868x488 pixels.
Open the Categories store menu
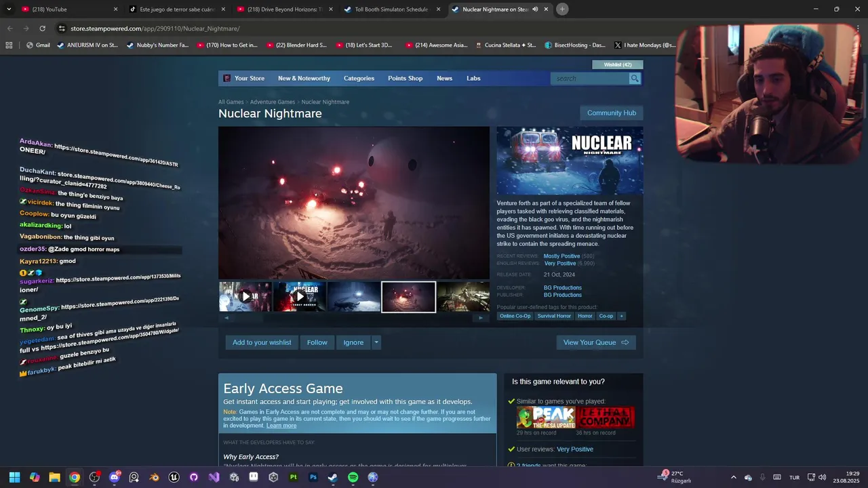coord(359,79)
